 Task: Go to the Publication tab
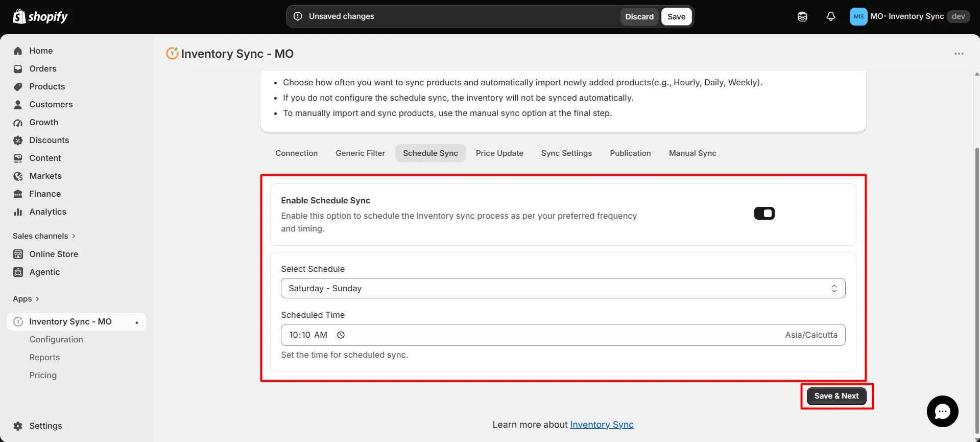pyautogui.click(x=630, y=153)
